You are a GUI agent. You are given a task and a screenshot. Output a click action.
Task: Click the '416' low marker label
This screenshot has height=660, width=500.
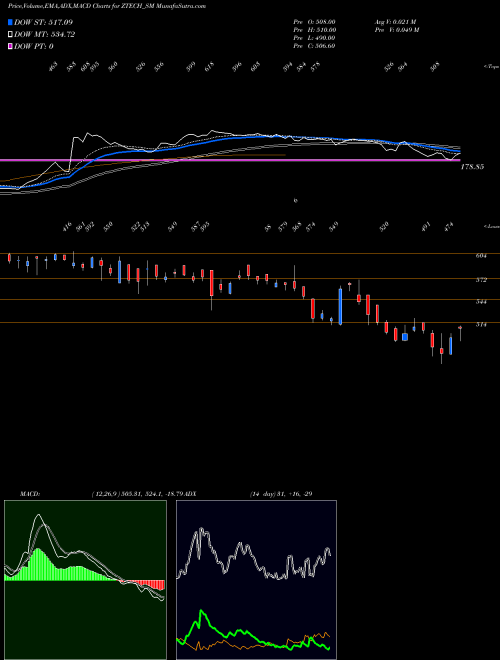(x=67, y=226)
